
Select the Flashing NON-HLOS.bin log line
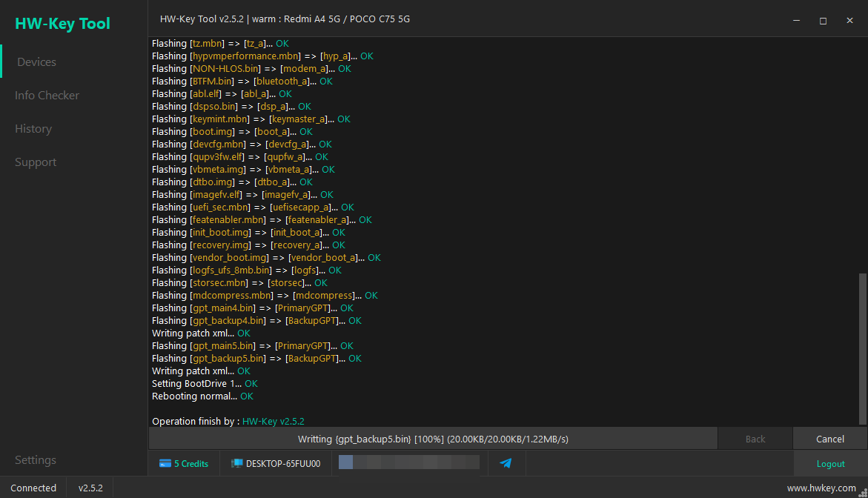pyautogui.click(x=251, y=69)
